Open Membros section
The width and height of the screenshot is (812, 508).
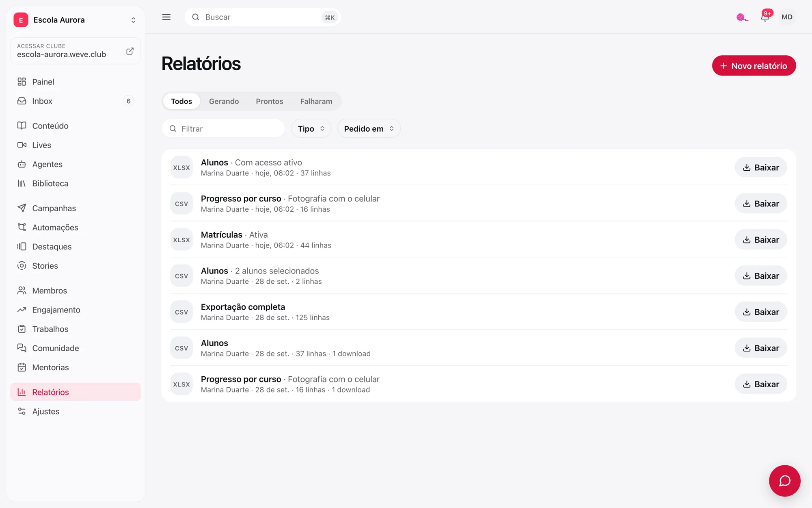tap(76, 291)
